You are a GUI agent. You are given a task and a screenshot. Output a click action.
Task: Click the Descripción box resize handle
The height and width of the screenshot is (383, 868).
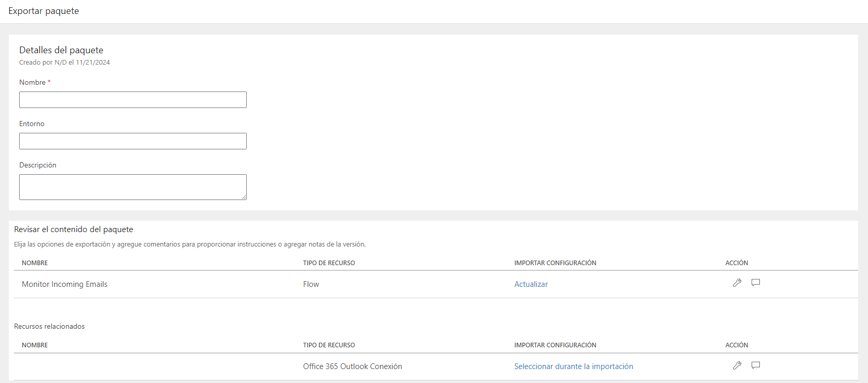[244, 197]
